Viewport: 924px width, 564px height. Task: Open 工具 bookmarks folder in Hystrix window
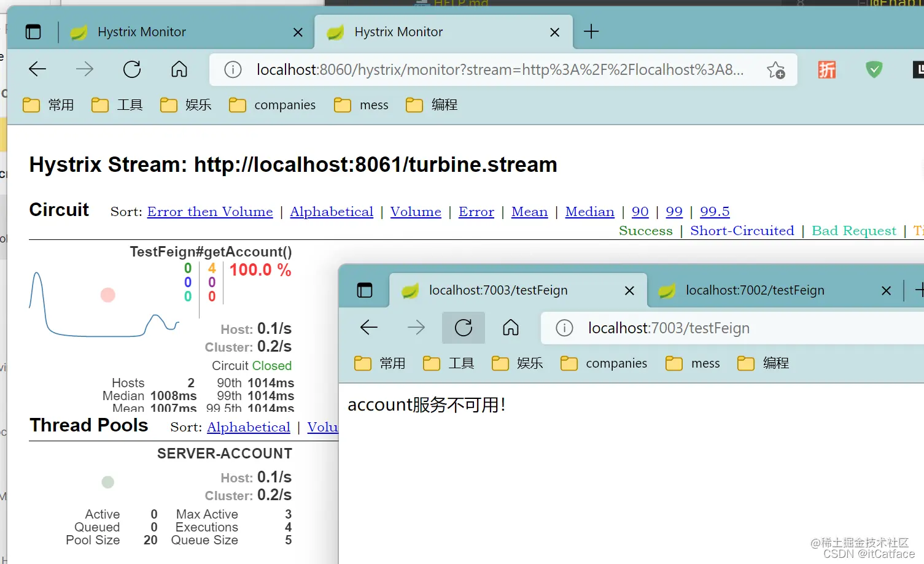click(x=117, y=105)
